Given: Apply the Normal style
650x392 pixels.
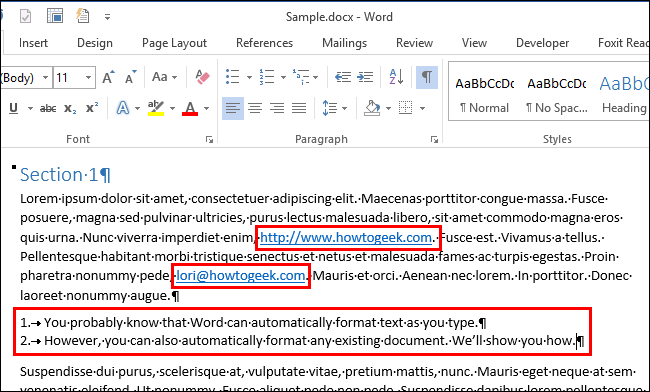Looking at the screenshot, I should [484, 95].
